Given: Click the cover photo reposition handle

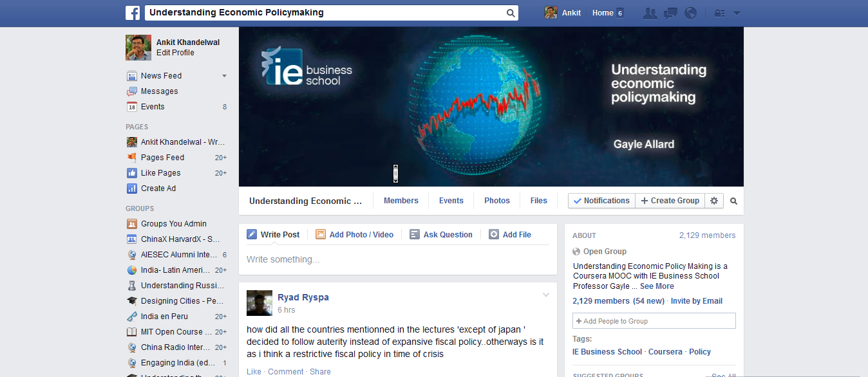Looking at the screenshot, I should coord(395,174).
